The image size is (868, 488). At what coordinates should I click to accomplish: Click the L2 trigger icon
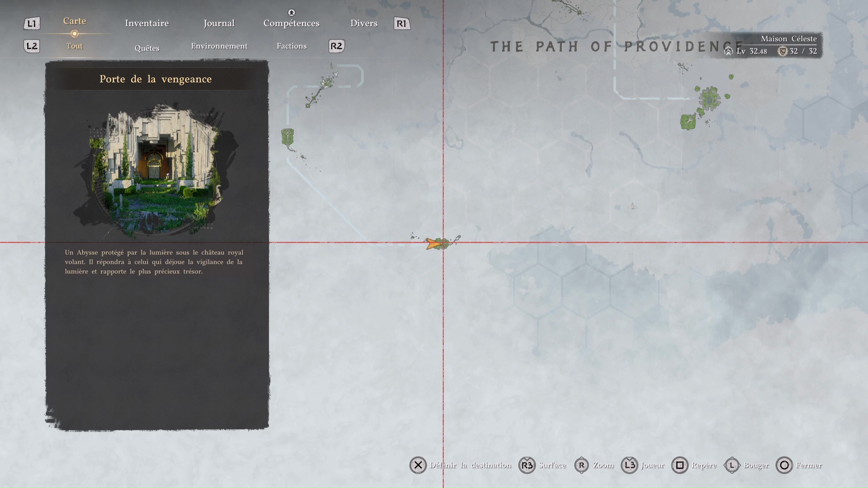(x=32, y=46)
